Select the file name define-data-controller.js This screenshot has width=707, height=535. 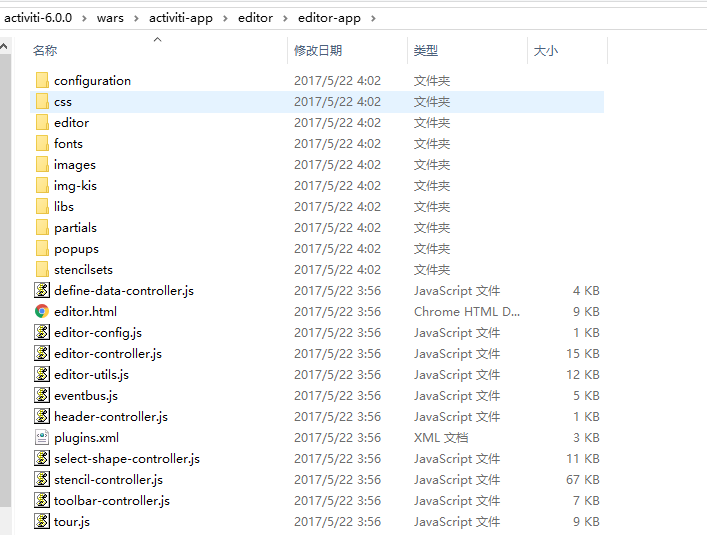point(124,291)
